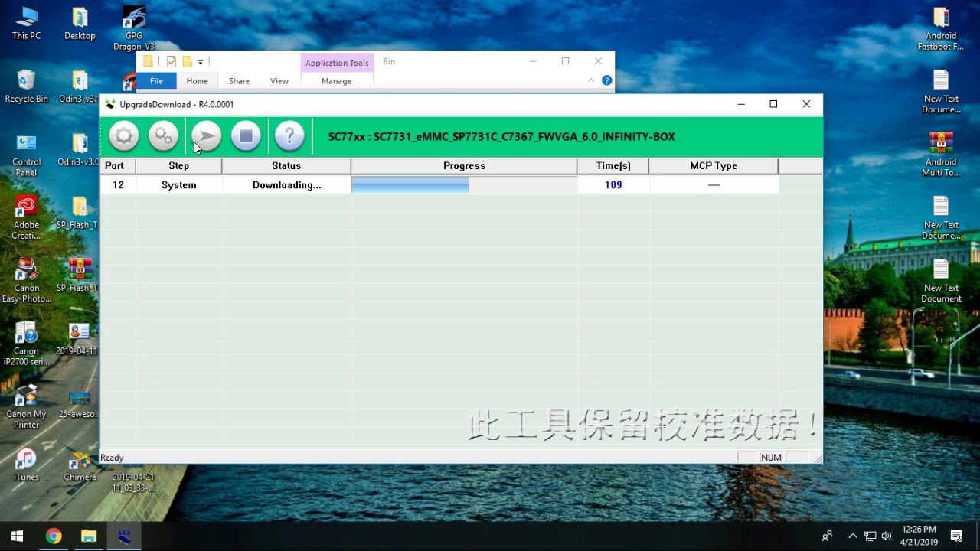Open Control Panel desktop icon
Screen dimensions: 980x551
pos(26,155)
